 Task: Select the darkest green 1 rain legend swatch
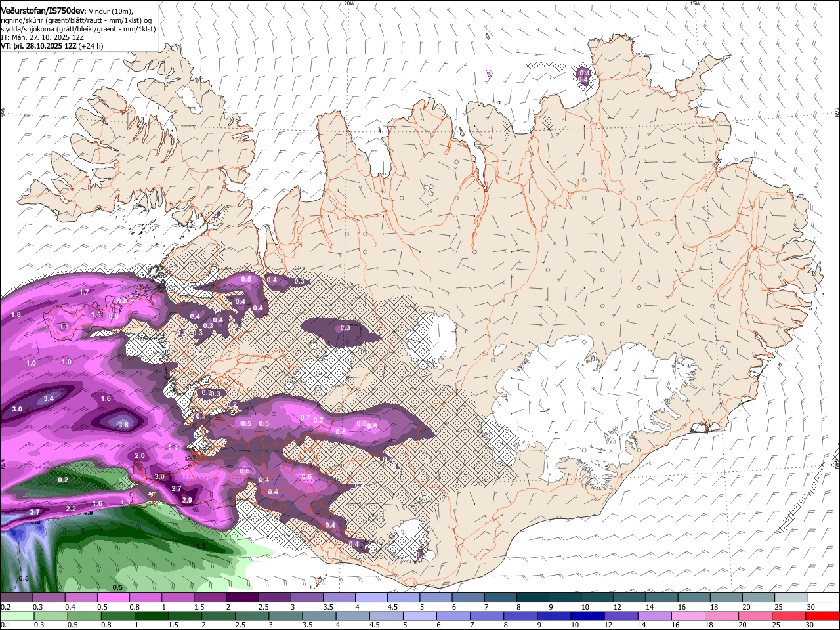pos(151,616)
